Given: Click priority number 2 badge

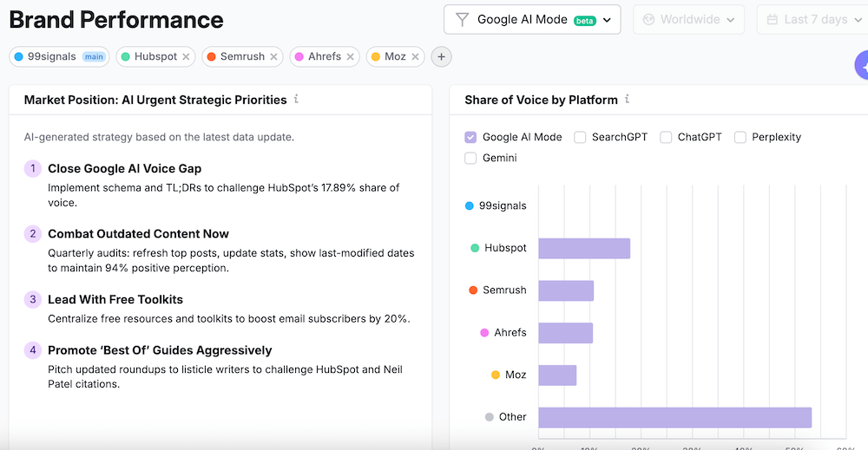Looking at the screenshot, I should tap(33, 234).
